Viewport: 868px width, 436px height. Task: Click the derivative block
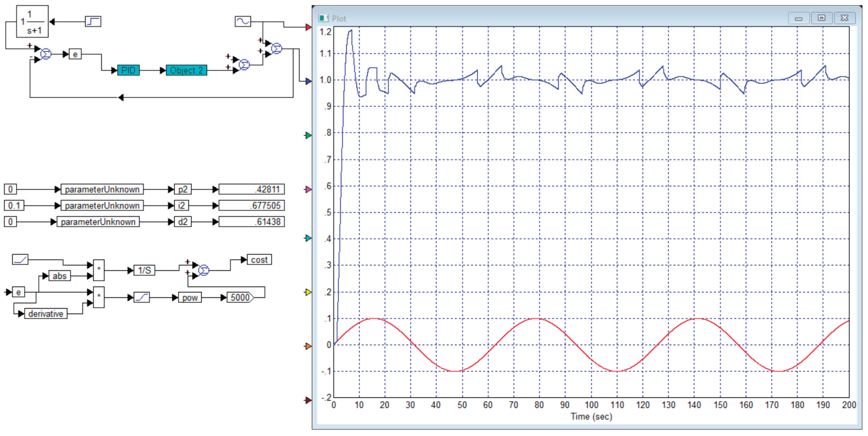pyautogui.click(x=46, y=314)
